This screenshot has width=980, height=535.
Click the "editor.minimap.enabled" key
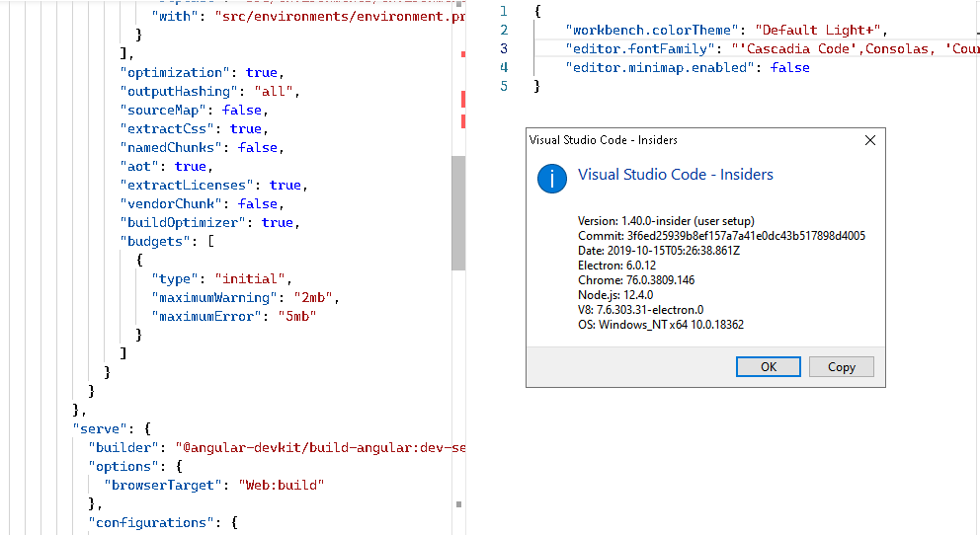click(x=659, y=67)
